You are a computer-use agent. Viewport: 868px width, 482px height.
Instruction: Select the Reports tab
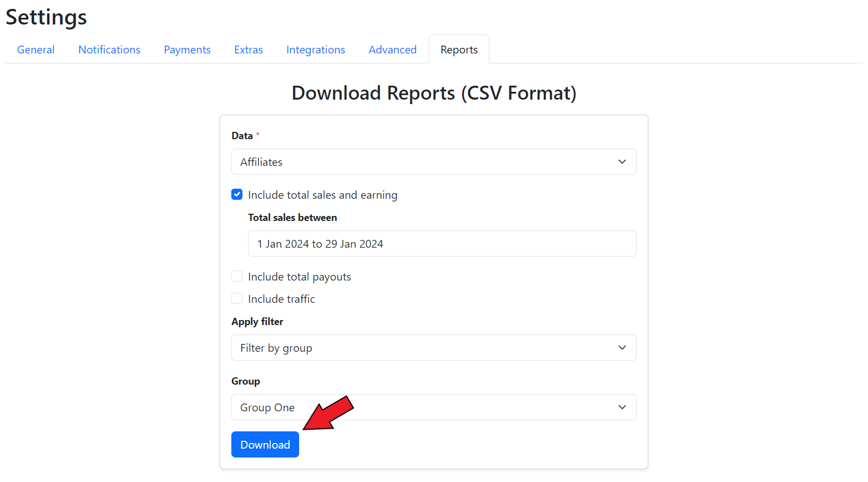coord(459,50)
